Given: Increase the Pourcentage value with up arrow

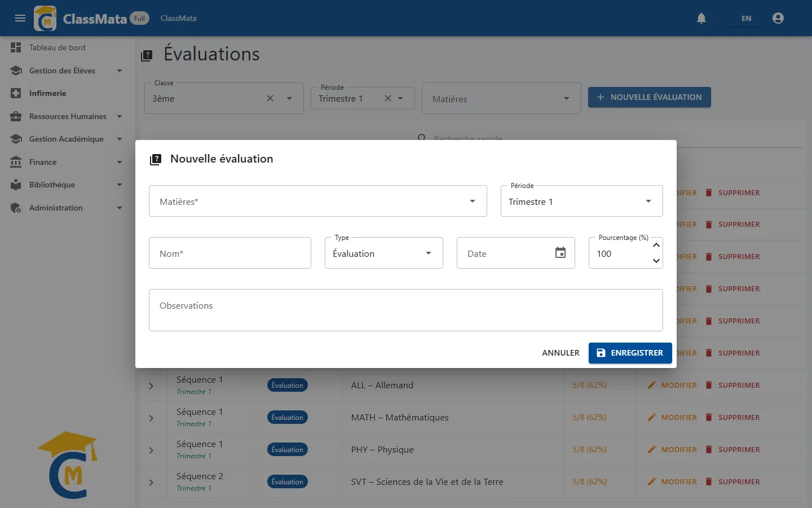Looking at the screenshot, I should coord(656,245).
